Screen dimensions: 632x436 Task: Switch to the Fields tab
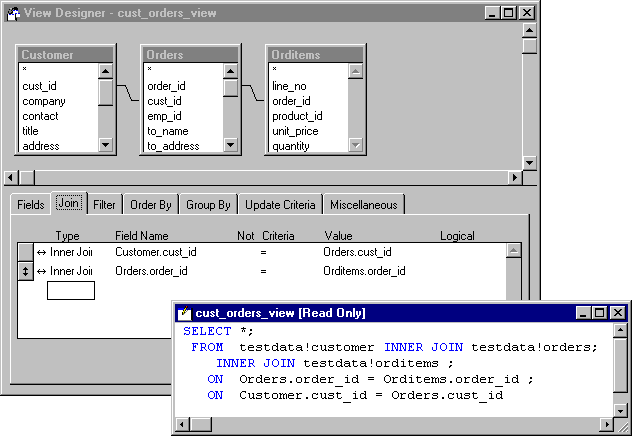coord(31,205)
